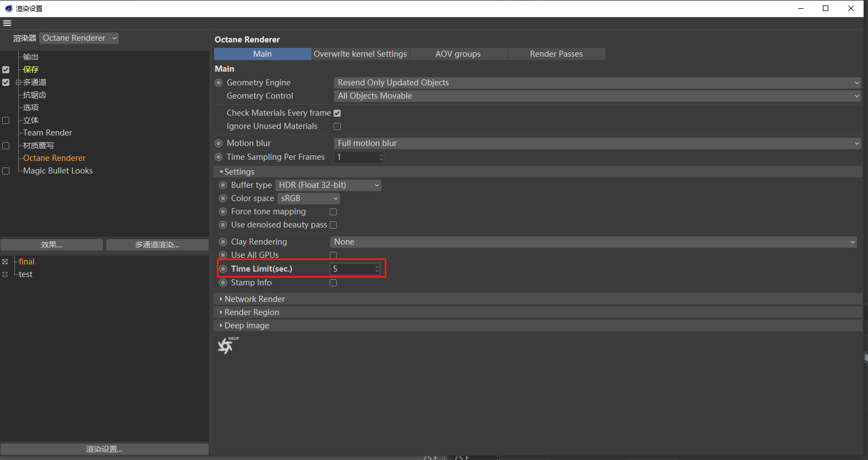Viewport: 868px width, 460px height.
Task: Toggle the Geometry Engine animation dot
Action: 219,83
